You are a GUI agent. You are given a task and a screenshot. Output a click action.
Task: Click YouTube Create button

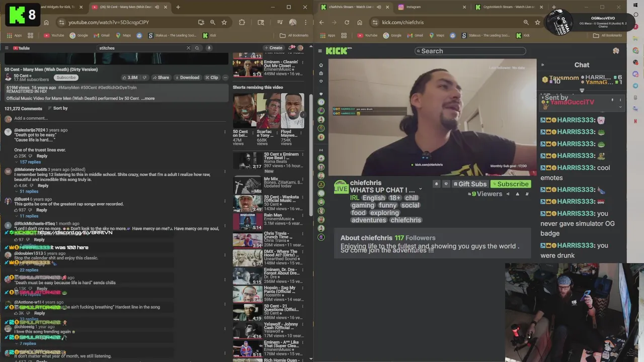273,48
